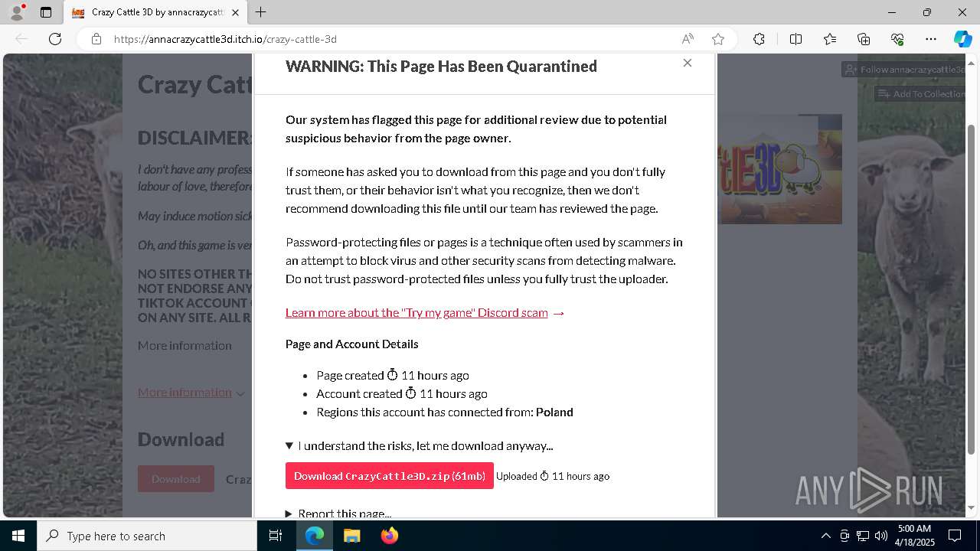Click the Download CrazyCattle3D.zip button
980x551 pixels.
390,476
